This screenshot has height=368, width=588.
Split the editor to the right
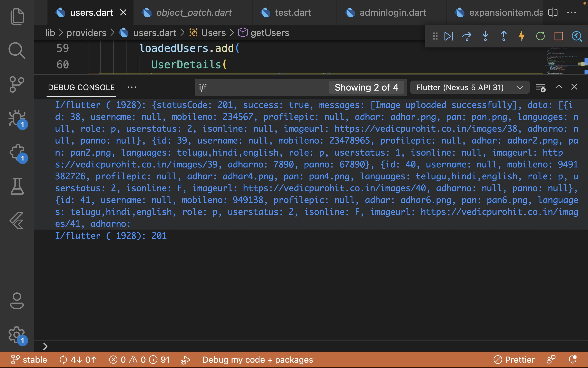[x=553, y=12]
